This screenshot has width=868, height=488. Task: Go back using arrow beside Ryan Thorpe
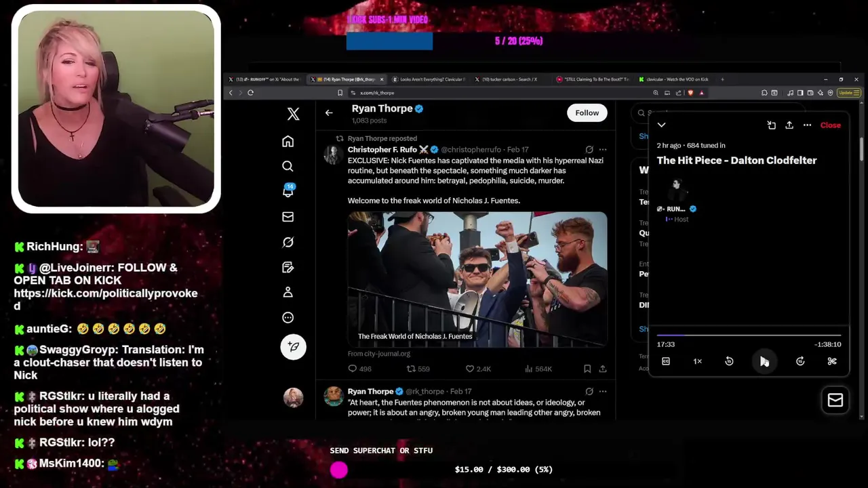(329, 113)
